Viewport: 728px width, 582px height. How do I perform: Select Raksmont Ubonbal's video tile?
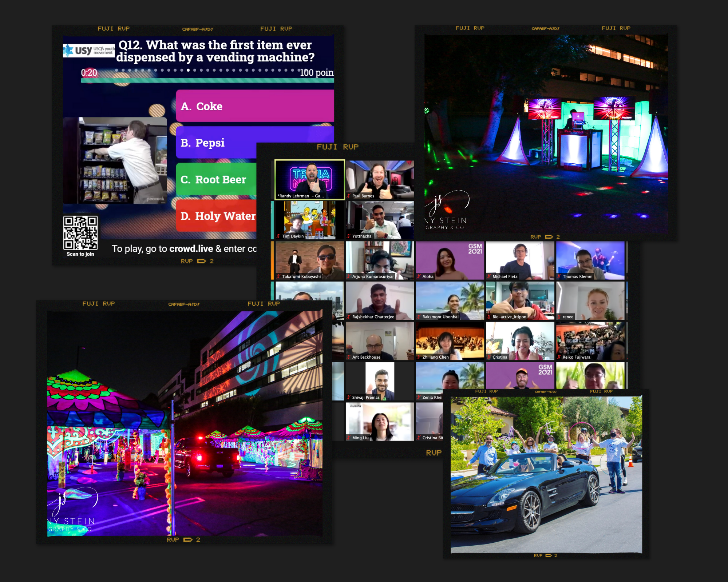click(x=450, y=300)
